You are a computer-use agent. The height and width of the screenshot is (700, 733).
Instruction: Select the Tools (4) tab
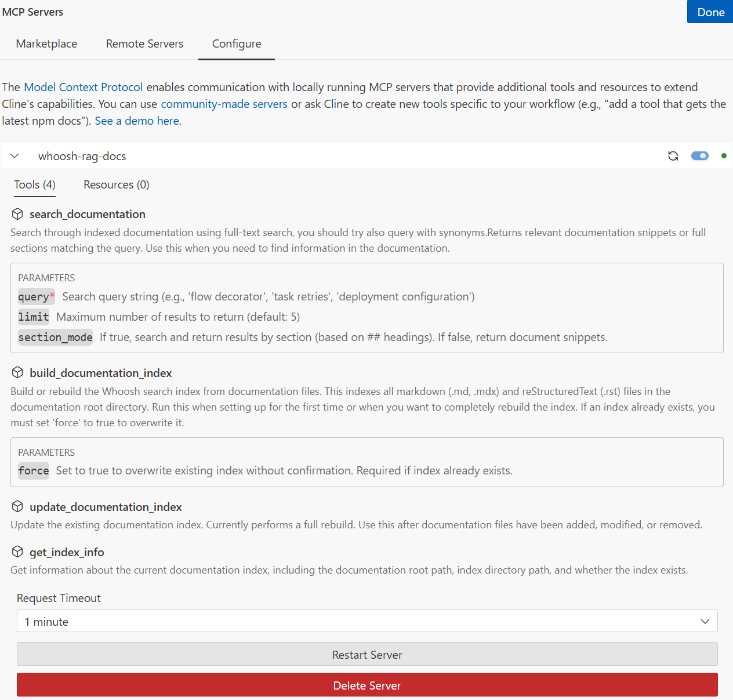tap(35, 184)
